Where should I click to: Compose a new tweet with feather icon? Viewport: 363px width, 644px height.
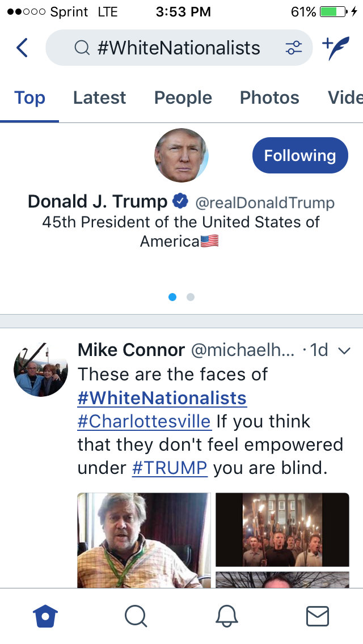click(x=335, y=48)
